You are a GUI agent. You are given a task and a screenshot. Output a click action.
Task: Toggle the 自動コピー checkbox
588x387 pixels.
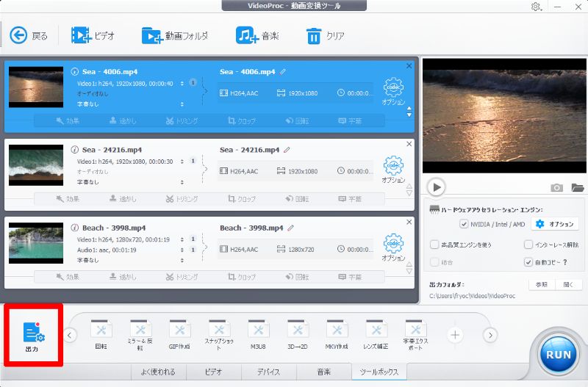coord(528,262)
